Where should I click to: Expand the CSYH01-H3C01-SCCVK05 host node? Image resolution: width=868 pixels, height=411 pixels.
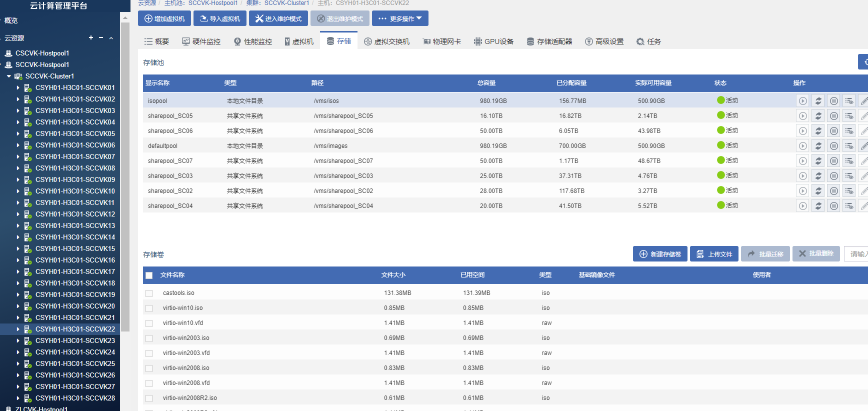coord(18,134)
